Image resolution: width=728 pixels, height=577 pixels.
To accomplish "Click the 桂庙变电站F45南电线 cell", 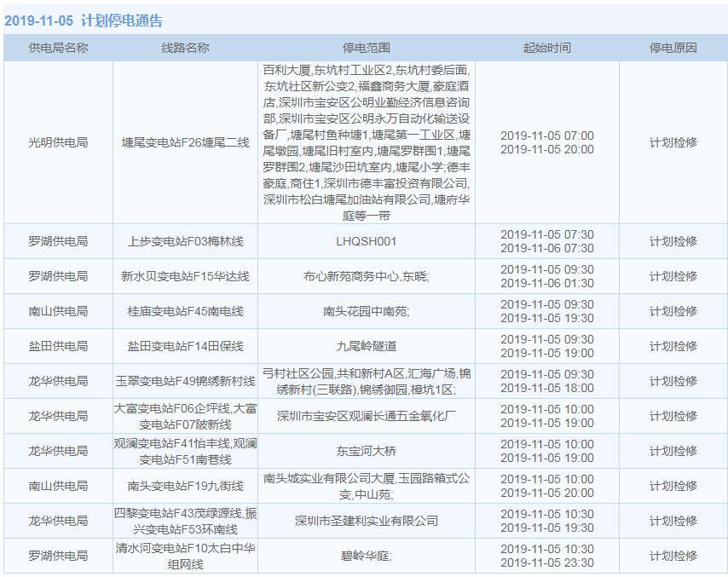I will point(185,311).
